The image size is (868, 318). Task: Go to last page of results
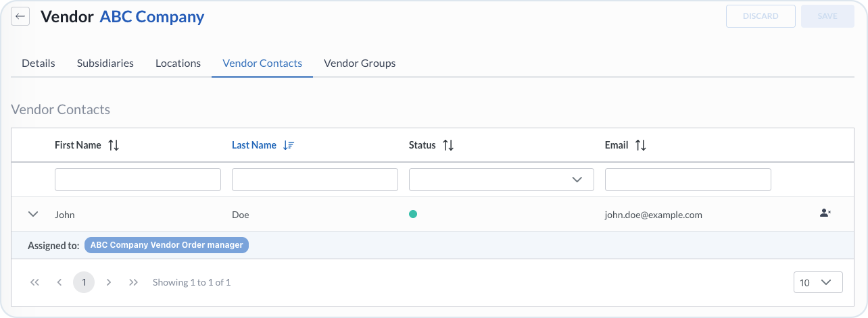(133, 282)
